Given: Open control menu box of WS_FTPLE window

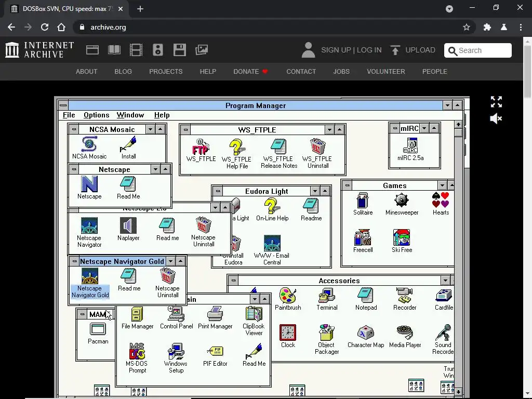Looking at the screenshot, I should pos(185,129).
